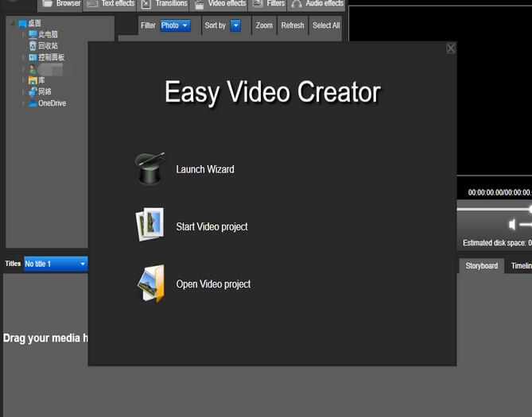Viewport: 532px width, 417px height.
Task: Click the Refresh button
Action: pos(293,25)
